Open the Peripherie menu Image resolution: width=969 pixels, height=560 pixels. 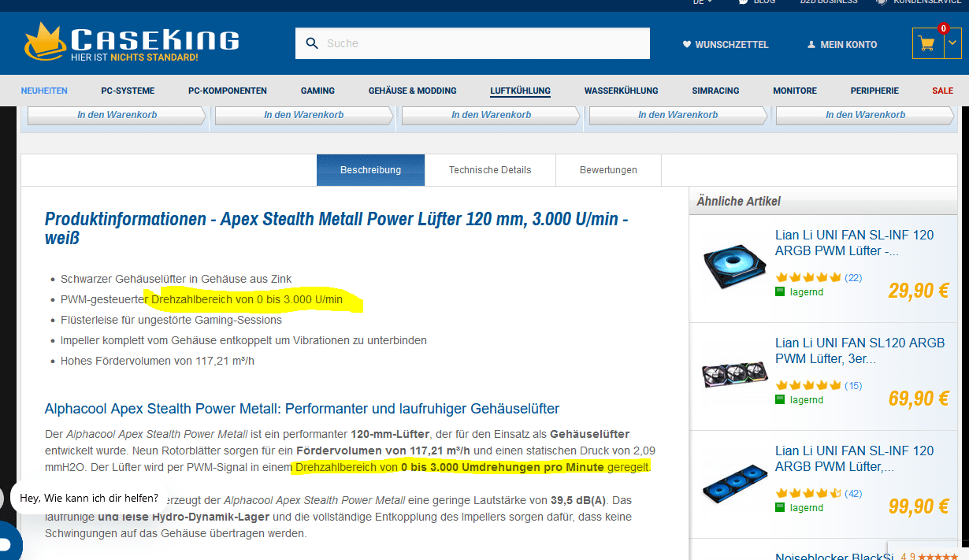tap(874, 91)
